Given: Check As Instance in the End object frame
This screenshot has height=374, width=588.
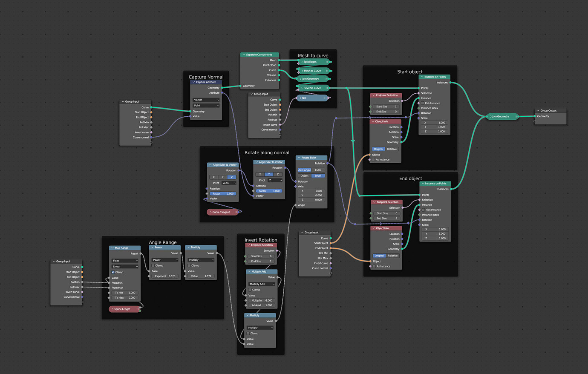Looking at the screenshot, I should (x=374, y=266).
